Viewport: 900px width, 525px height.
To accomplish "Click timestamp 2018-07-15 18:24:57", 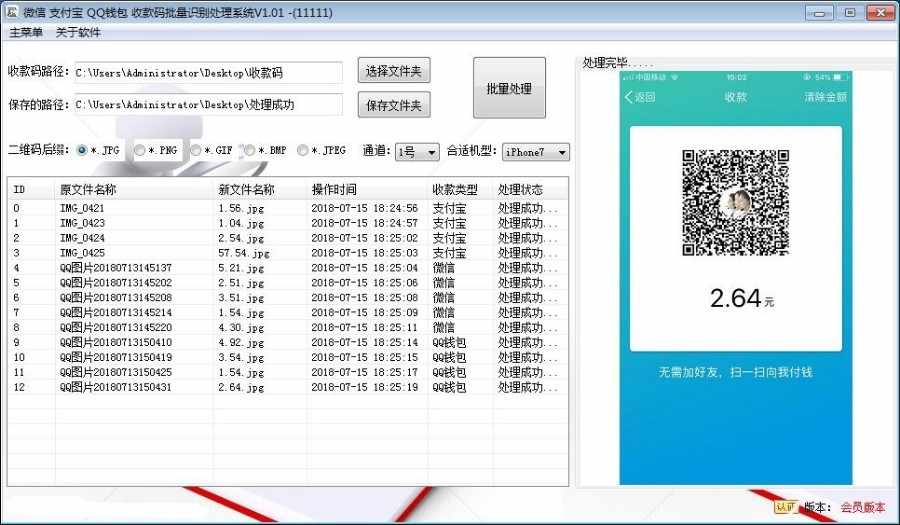I will [x=364, y=223].
